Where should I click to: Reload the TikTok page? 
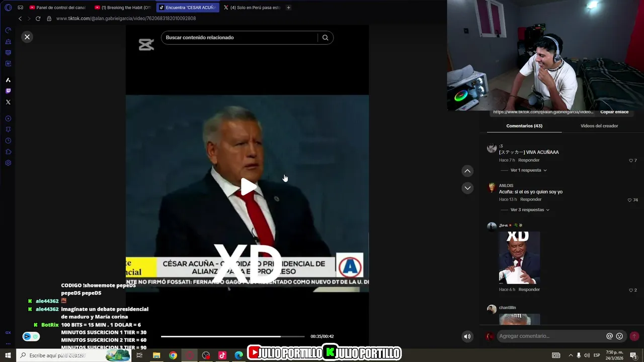(38, 19)
